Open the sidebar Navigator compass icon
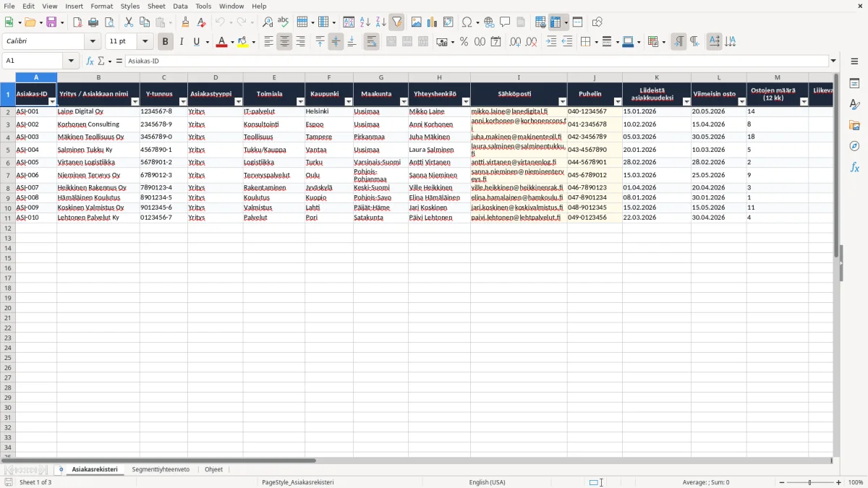This screenshot has height=488, width=868. click(855, 146)
